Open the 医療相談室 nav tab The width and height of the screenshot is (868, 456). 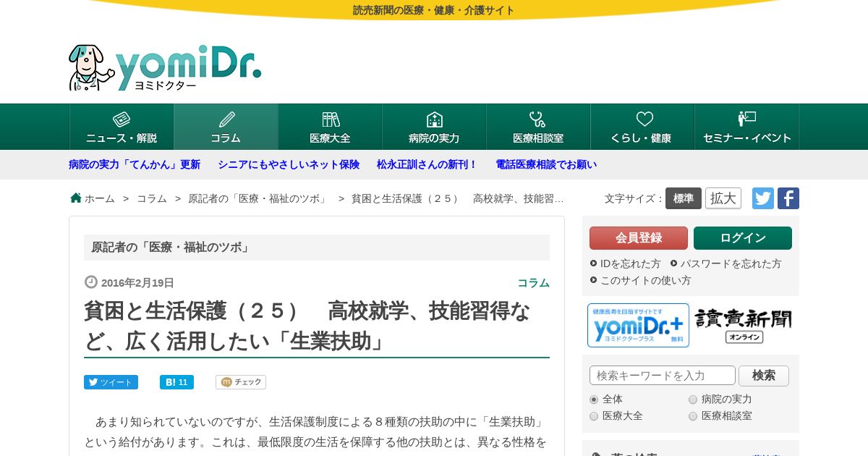538,127
